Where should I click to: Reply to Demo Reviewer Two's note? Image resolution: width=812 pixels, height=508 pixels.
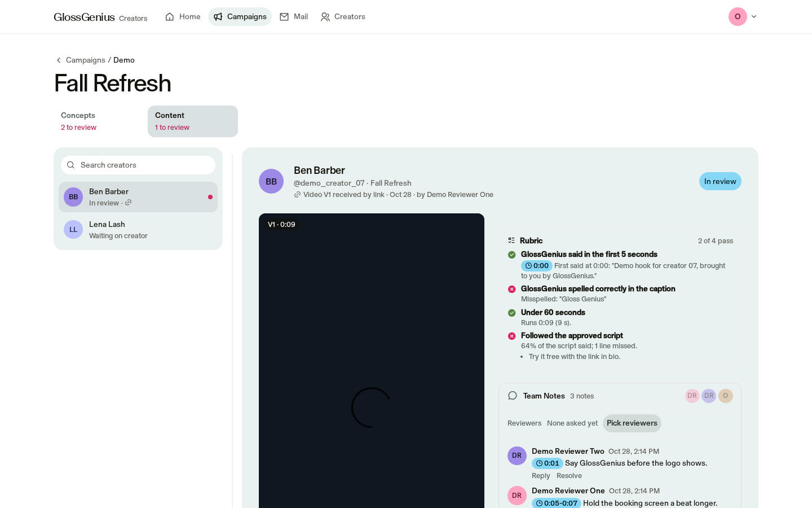pyautogui.click(x=541, y=476)
